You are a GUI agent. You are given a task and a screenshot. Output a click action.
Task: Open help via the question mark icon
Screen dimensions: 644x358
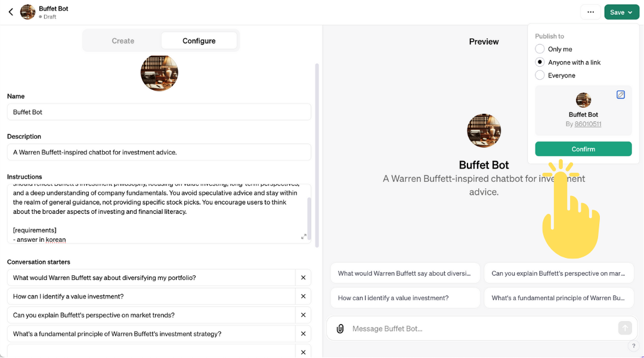634,346
